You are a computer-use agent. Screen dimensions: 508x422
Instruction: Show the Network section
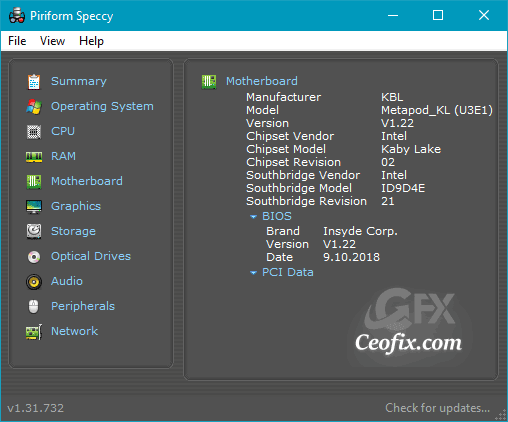(74, 331)
